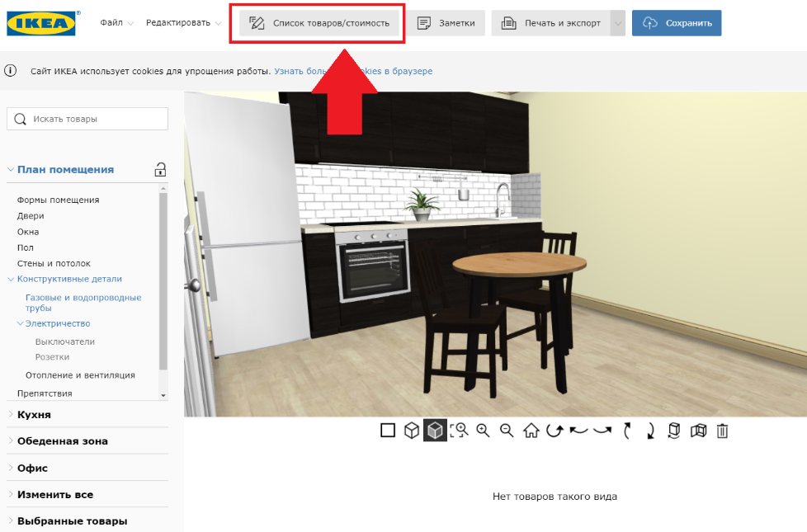Viewport: 807px width, 532px height.
Task: Activate the solid shaded 3D view
Action: tap(435, 431)
